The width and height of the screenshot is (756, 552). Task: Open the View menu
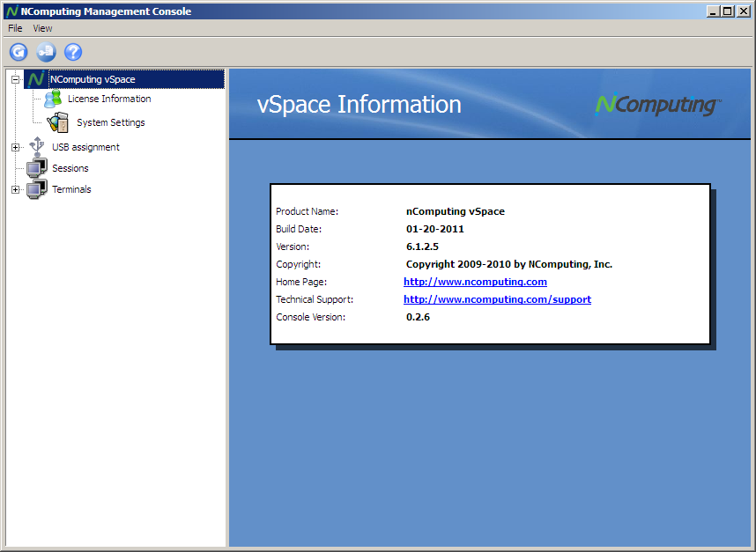tap(42, 28)
